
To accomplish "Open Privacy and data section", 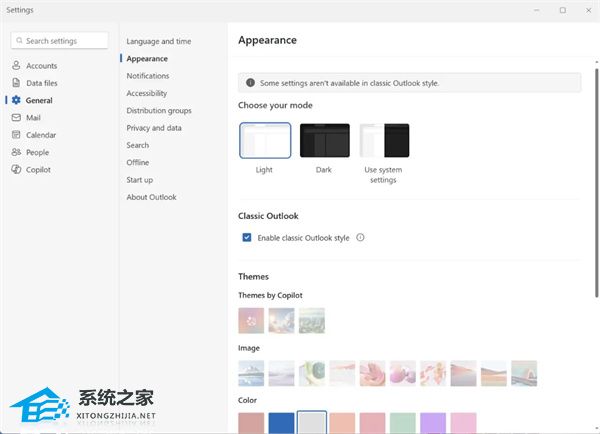I will click(x=154, y=128).
